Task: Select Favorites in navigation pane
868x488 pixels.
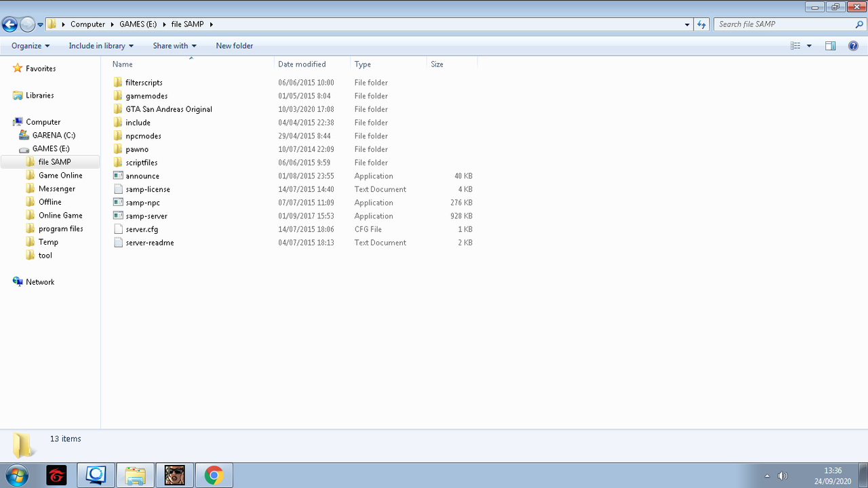Action: coord(41,68)
